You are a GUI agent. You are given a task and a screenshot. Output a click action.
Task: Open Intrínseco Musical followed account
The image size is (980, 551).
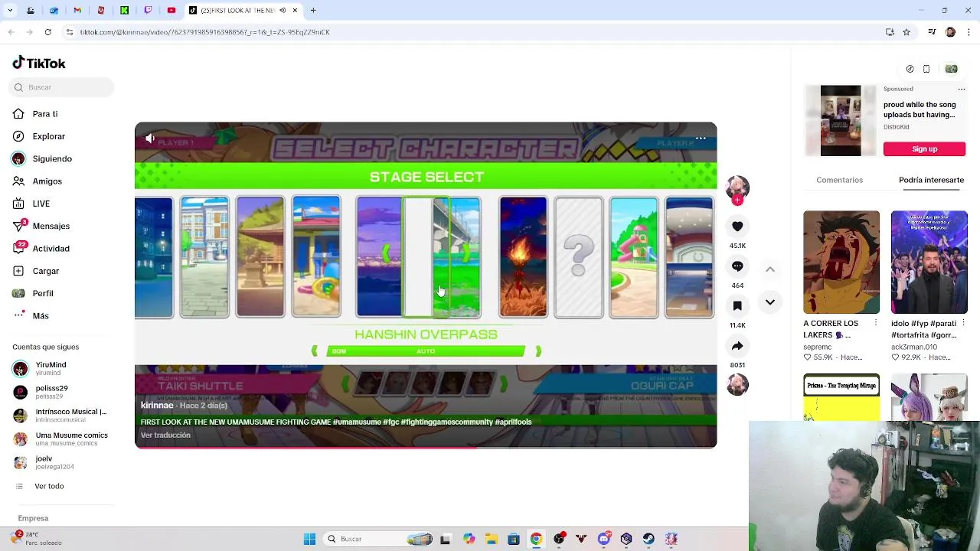click(60, 416)
